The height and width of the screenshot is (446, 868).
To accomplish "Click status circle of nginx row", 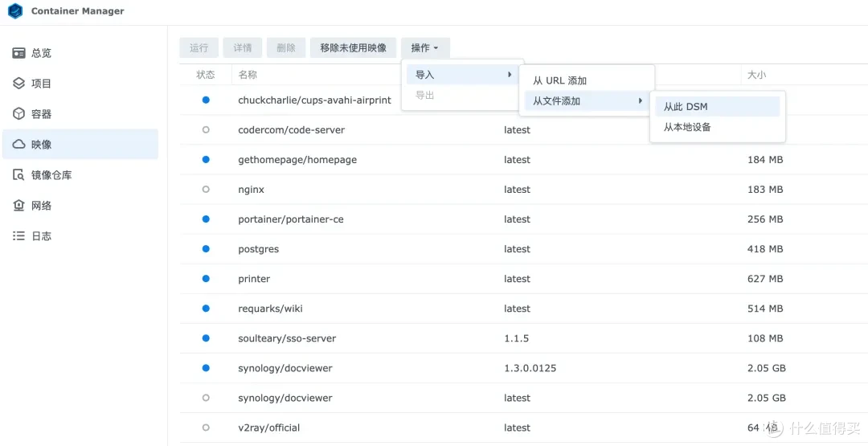I will click(x=206, y=189).
